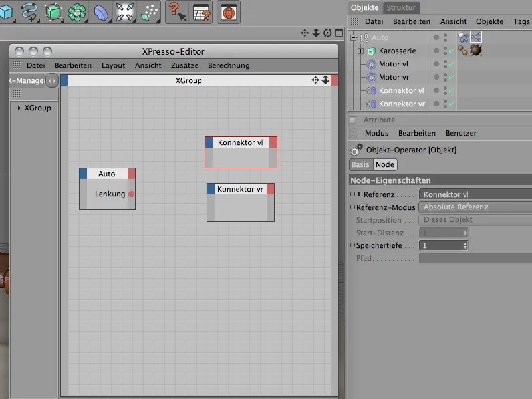Click the blue deformer tool icon

101,11
